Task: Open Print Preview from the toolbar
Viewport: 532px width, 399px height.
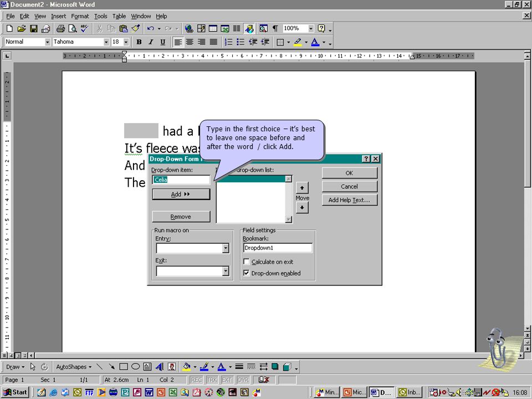Action: (x=72, y=28)
